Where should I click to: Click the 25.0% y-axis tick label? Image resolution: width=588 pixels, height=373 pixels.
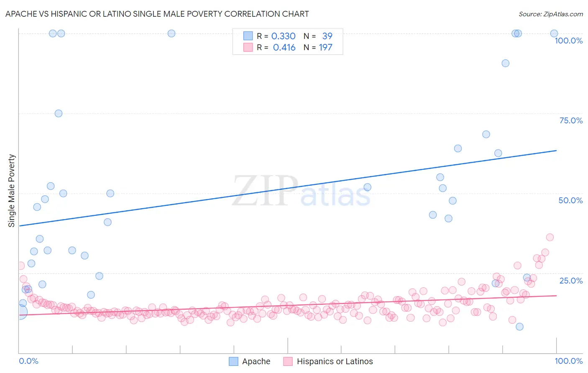tap(571, 281)
